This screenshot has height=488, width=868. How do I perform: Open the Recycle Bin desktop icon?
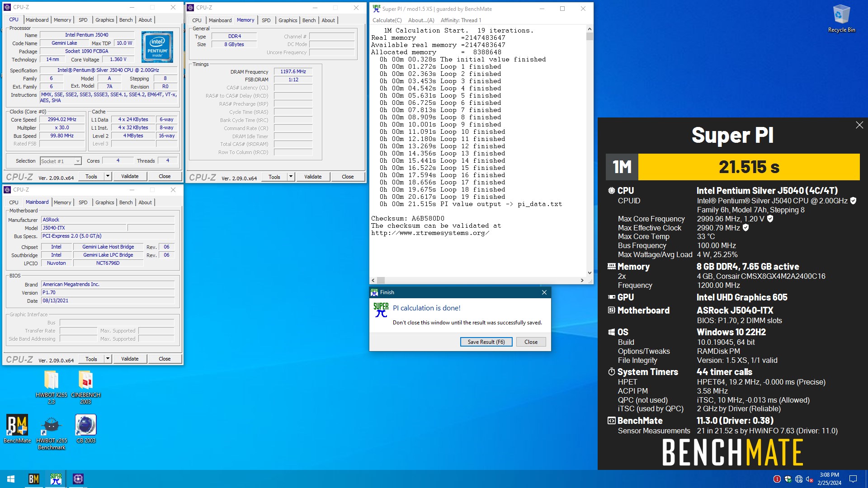pos(841,19)
